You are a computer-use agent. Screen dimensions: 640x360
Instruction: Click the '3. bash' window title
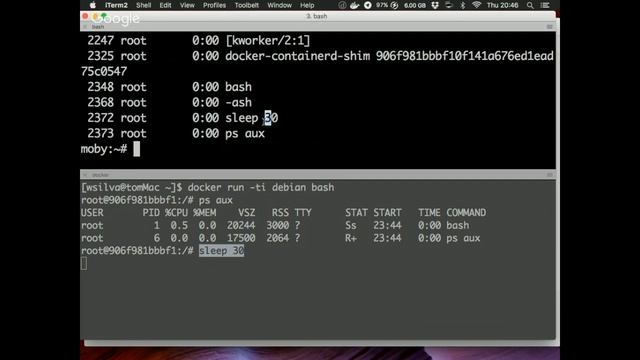(x=317, y=16)
